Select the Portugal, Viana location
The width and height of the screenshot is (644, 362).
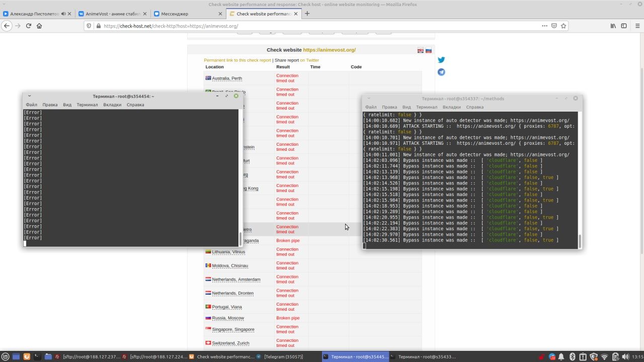point(227,307)
